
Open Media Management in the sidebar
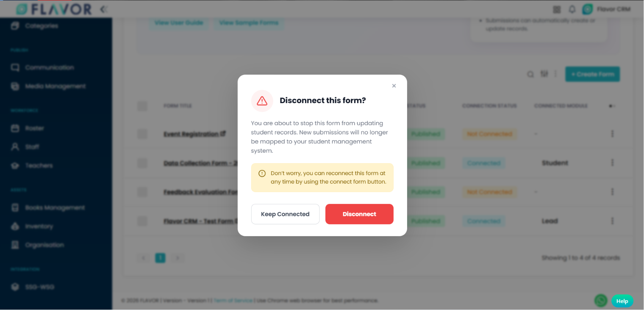(x=56, y=86)
